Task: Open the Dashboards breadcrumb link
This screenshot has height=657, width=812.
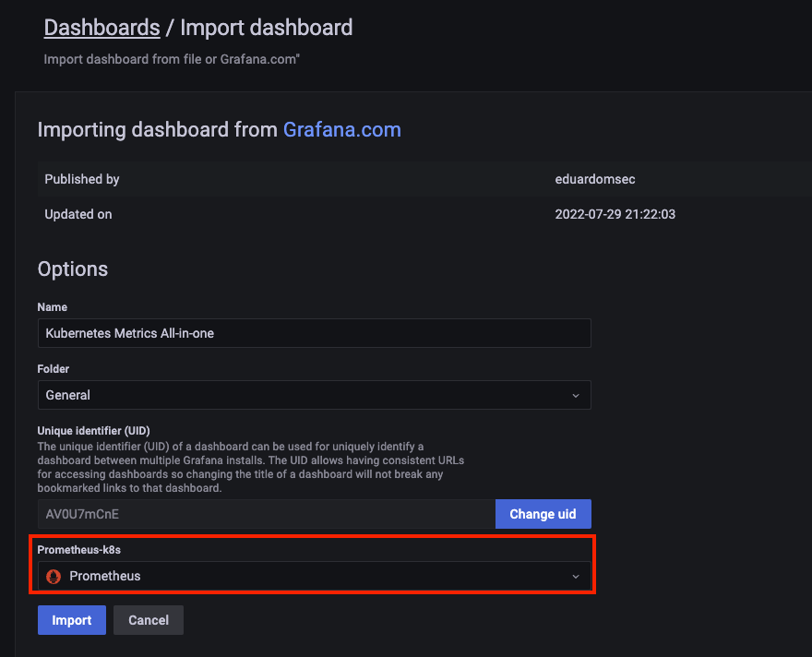Action: point(101,28)
